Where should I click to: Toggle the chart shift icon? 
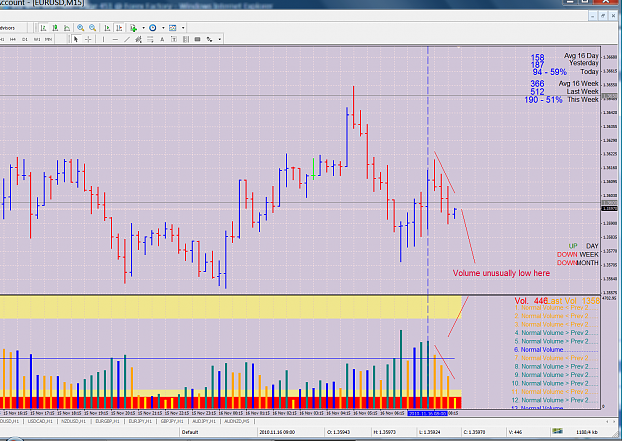pos(119,28)
